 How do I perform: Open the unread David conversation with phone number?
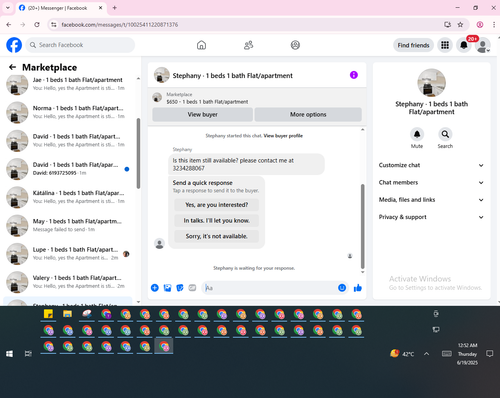pyautogui.click(x=68, y=169)
